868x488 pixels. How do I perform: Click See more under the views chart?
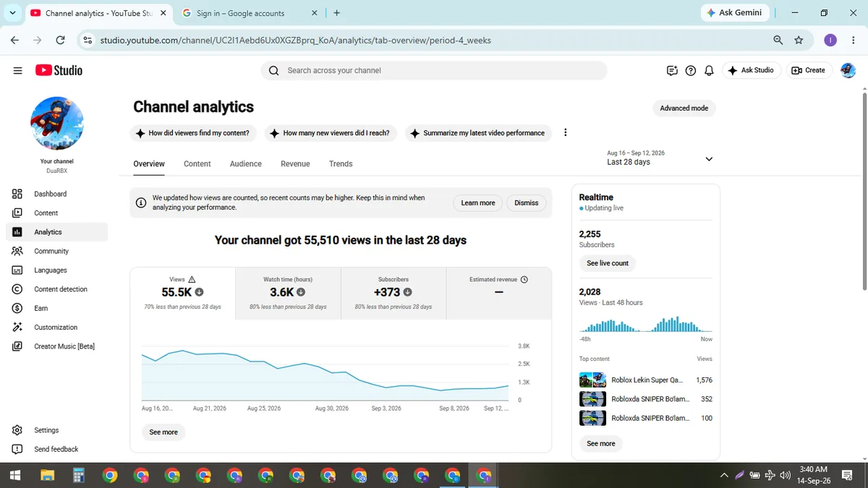[163, 432]
